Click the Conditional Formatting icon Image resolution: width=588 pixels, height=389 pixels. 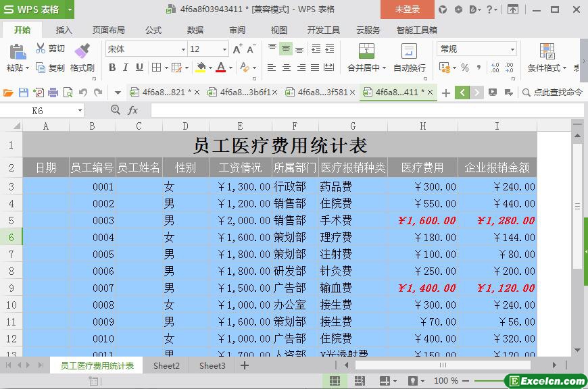click(x=547, y=51)
